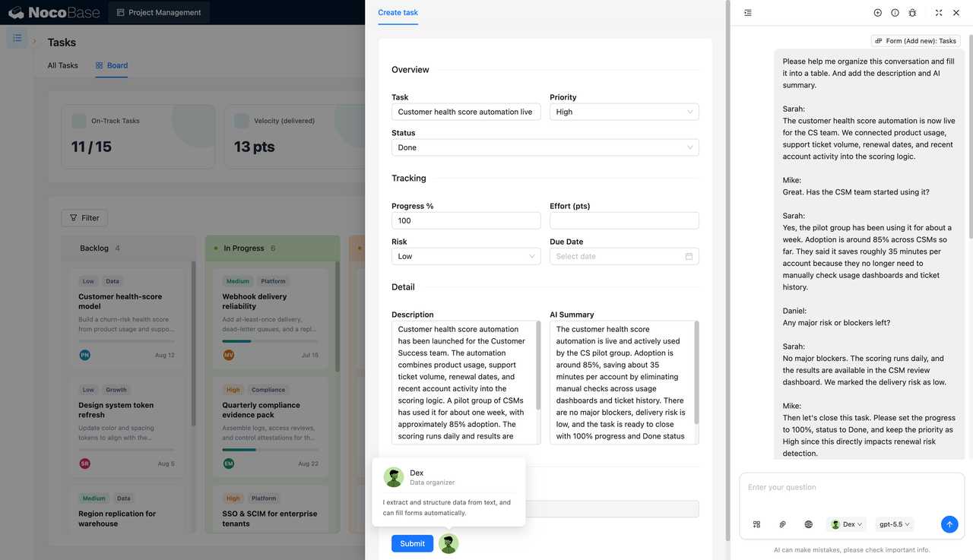Click the info icon in chat header
The width and height of the screenshot is (973, 560).
895,13
